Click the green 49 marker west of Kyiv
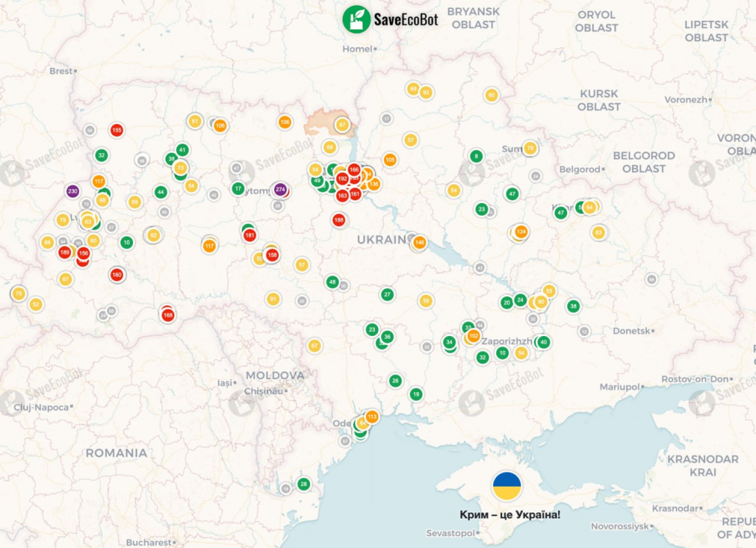 [317, 181]
